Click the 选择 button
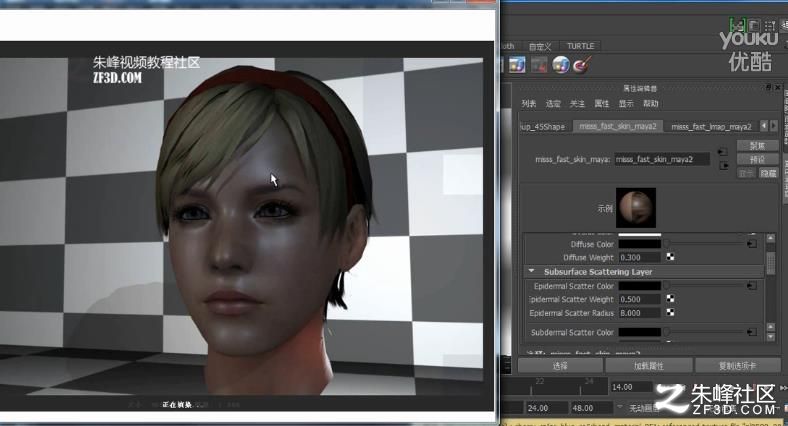Screen dimensions: 788x426 [560, 366]
